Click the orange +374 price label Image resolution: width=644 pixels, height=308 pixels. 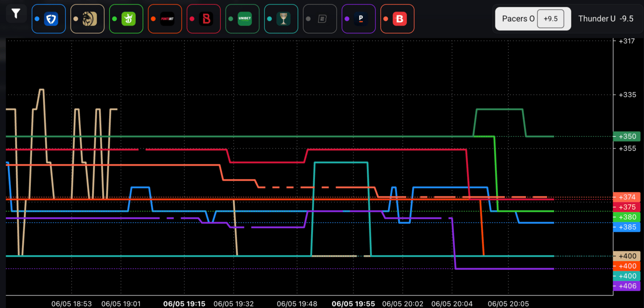pyautogui.click(x=627, y=197)
